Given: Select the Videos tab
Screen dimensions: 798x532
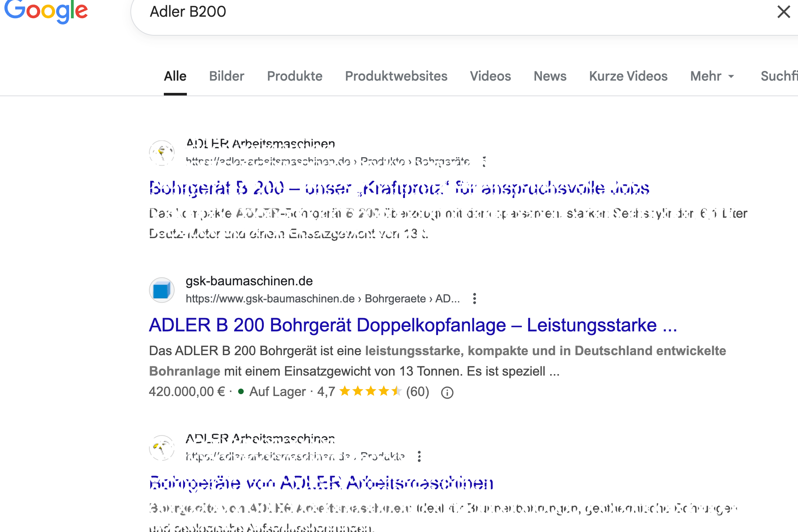Looking at the screenshot, I should click(x=490, y=76).
